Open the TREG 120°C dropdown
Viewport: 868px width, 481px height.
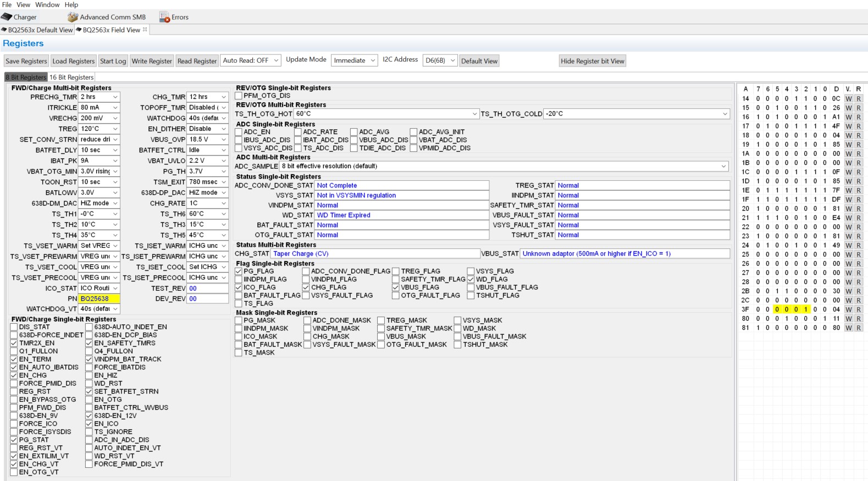[x=99, y=129]
